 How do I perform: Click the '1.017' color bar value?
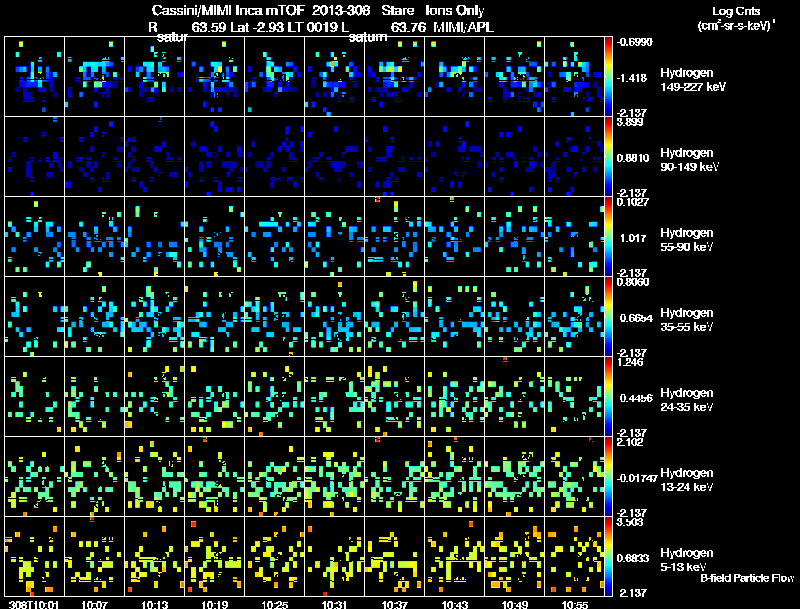[x=633, y=238]
